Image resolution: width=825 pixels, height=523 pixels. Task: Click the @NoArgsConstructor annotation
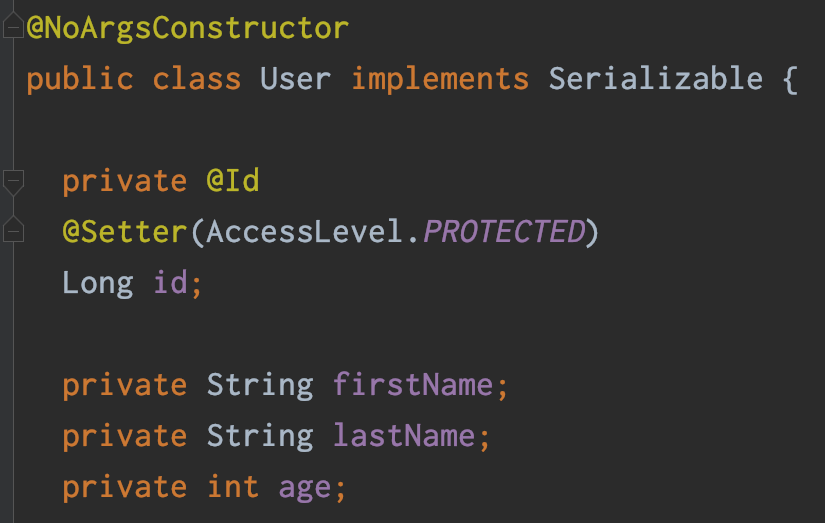pos(188,28)
